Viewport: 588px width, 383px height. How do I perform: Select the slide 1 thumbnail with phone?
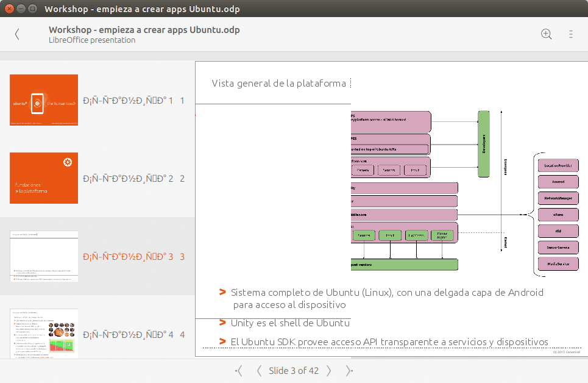(x=44, y=100)
